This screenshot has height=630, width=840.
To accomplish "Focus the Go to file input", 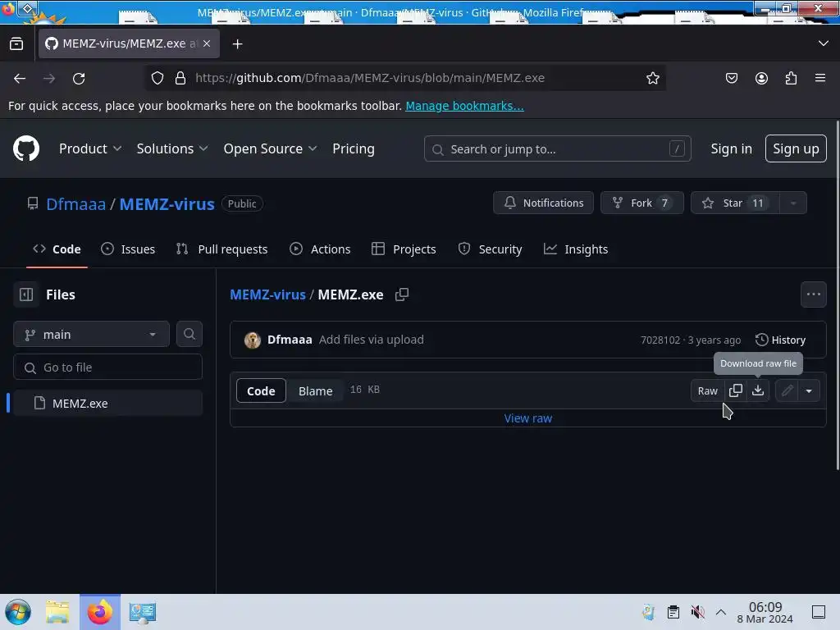I will (107, 367).
